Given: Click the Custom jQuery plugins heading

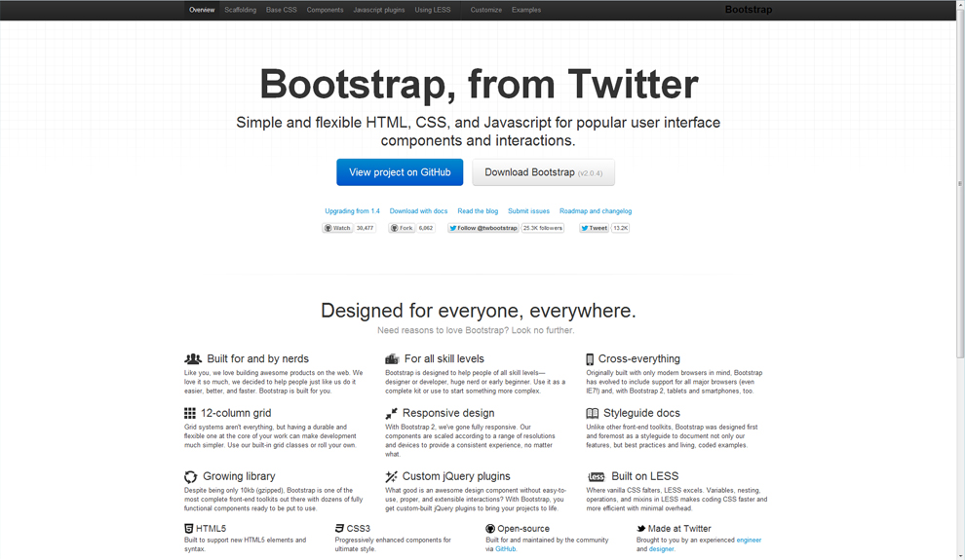Looking at the screenshot, I should click(456, 476).
